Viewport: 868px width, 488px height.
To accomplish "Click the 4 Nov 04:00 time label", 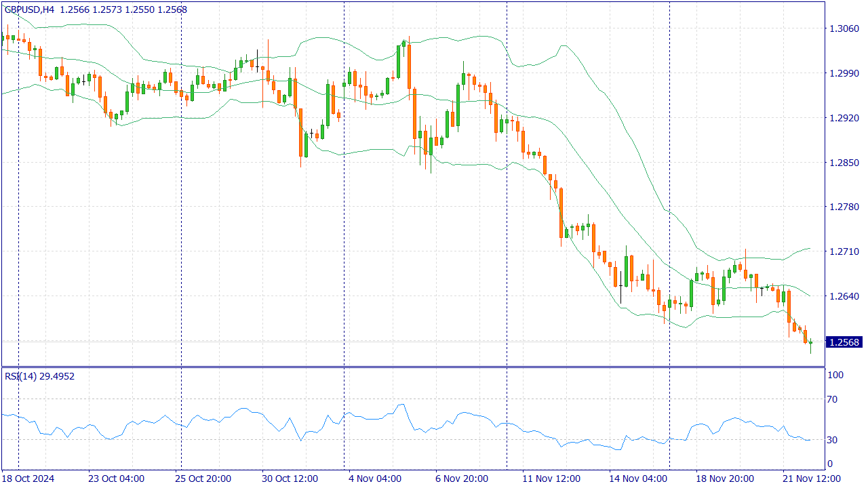I will [376, 479].
